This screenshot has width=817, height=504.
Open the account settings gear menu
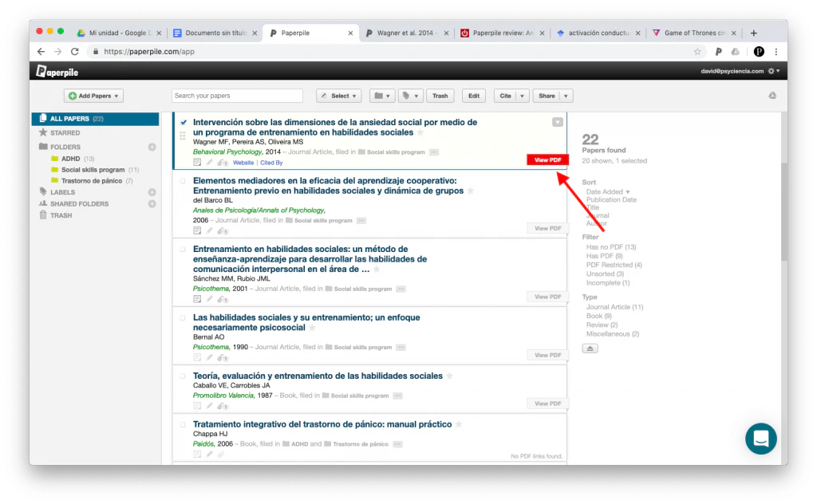pyautogui.click(x=774, y=71)
